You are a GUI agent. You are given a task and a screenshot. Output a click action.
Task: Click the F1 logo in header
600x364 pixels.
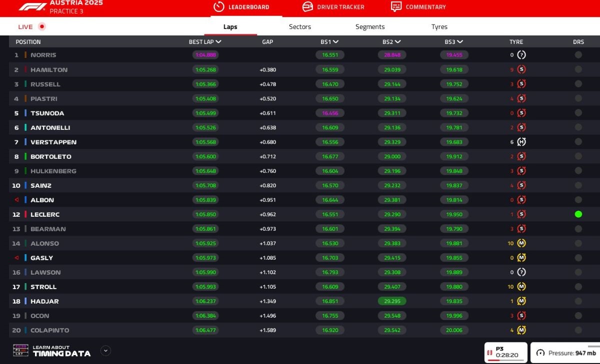32,6
